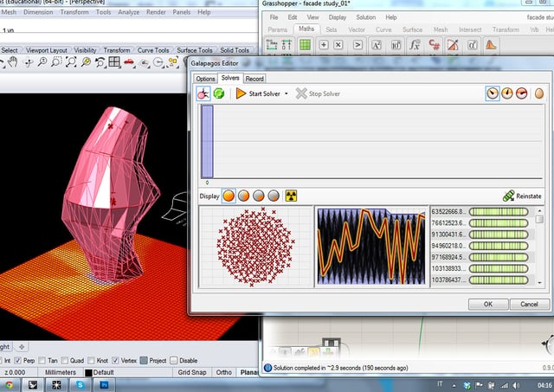
Task: Select the first orange Display sphere
Action: [229, 196]
